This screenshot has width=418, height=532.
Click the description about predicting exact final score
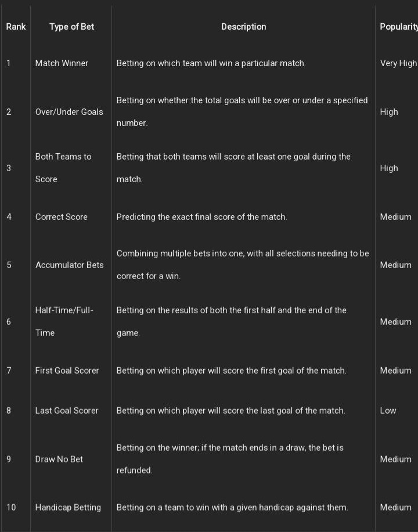tap(201, 217)
